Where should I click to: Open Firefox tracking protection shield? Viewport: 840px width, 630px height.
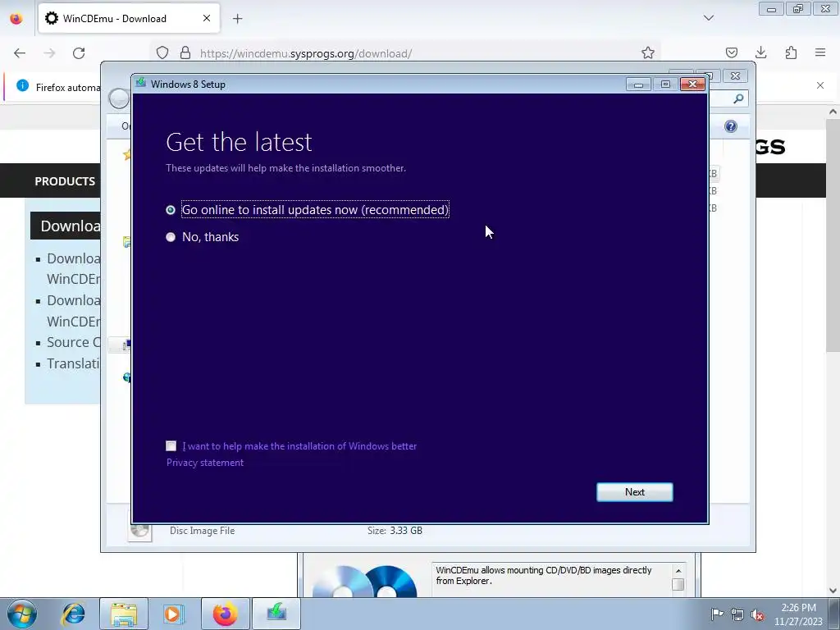pyautogui.click(x=162, y=53)
